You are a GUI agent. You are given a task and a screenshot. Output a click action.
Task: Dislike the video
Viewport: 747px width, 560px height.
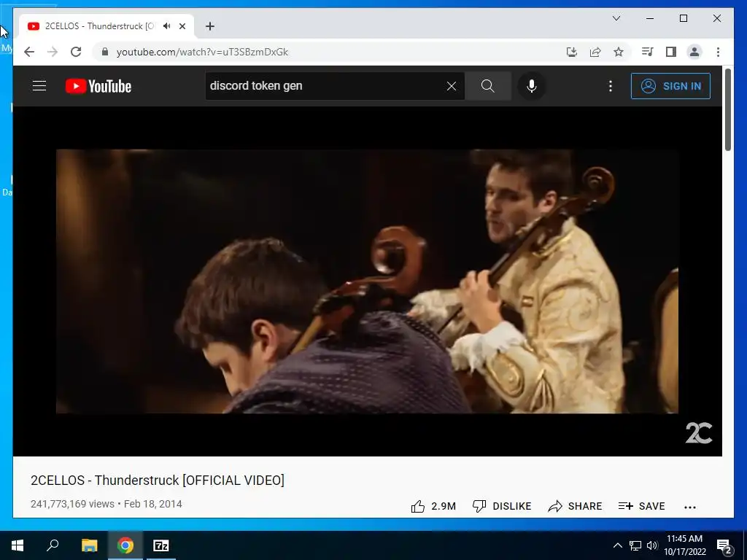[501, 506]
